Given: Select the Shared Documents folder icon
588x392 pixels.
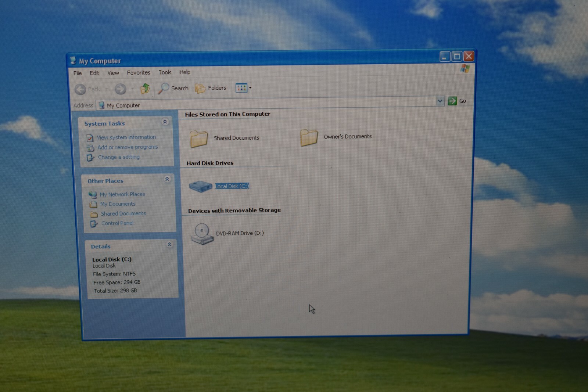Looking at the screenshot, I should tap(199, 139).
